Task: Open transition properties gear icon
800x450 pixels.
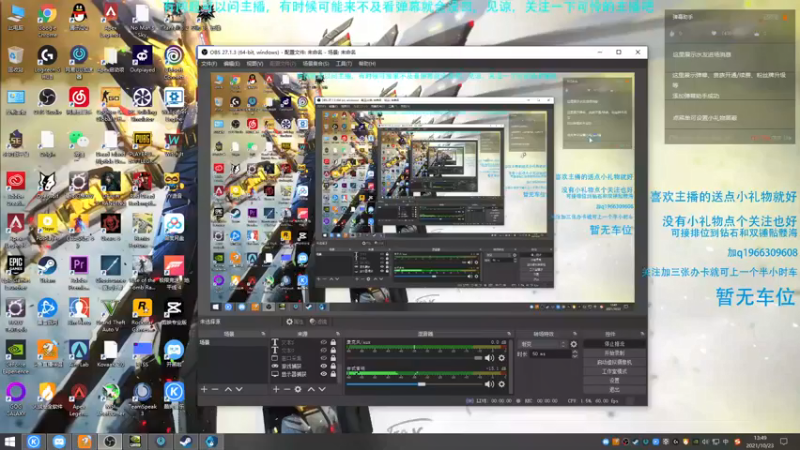Action: (573, 344)
